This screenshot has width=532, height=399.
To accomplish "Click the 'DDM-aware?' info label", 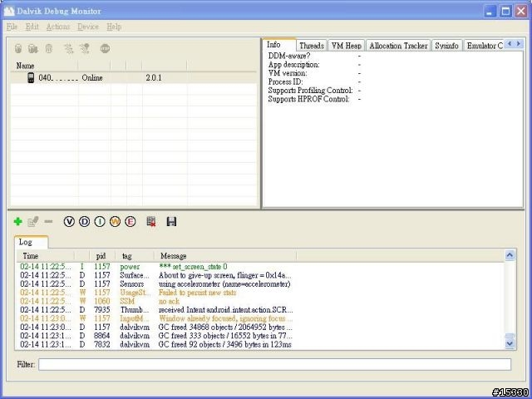I will point(289,56).
